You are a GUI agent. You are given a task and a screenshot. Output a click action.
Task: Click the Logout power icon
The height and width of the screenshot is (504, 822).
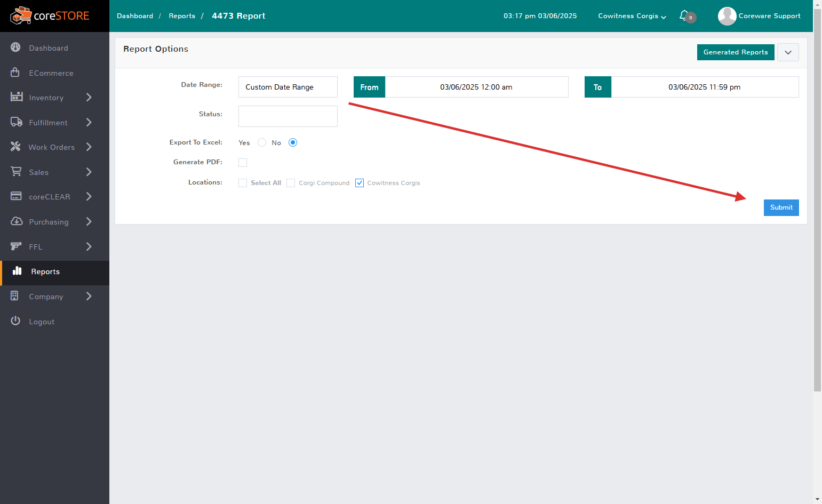point(15,321)
